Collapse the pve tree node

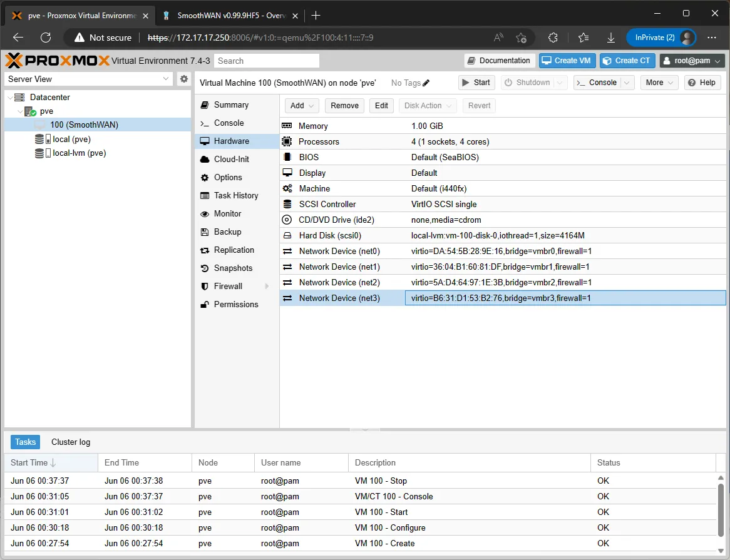point(20,111)
